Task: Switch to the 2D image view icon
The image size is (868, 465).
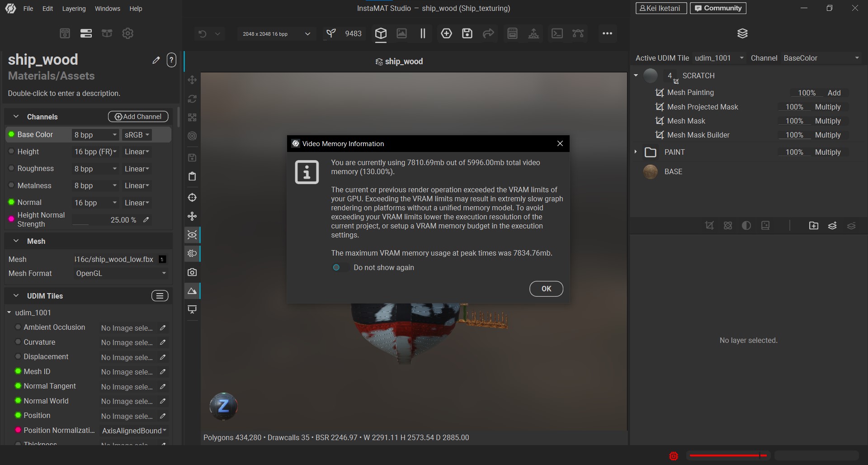Action: [x=401, y=33]
